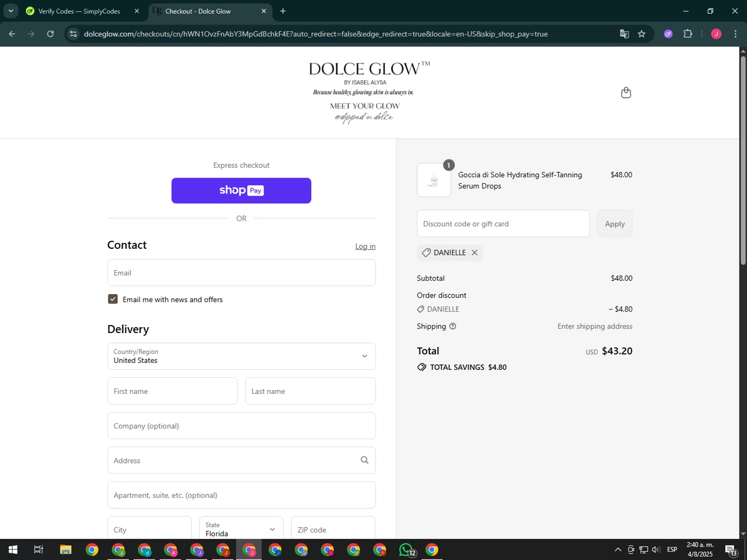The image size is (747, 560).
Task: Open Task View on the taskbar
Action: [38, 550]
